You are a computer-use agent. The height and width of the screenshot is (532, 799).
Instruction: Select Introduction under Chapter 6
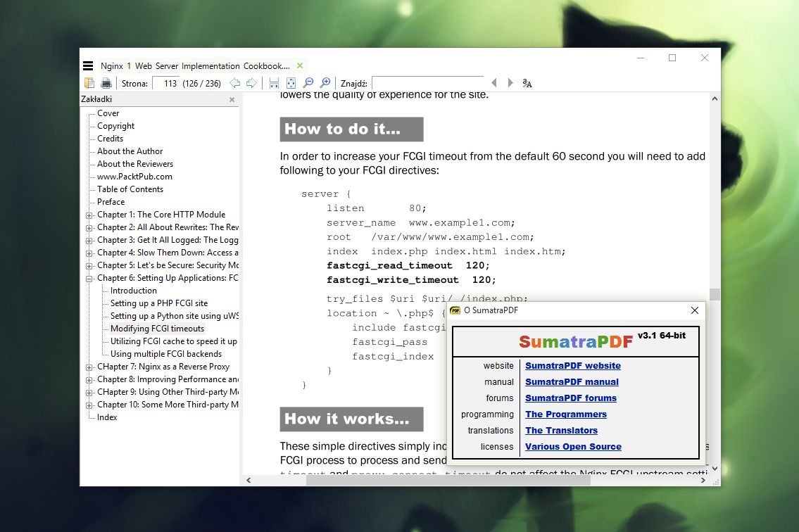click(x=134, y=291)
